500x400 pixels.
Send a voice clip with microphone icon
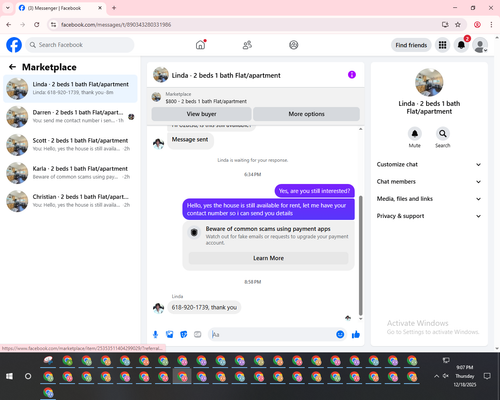tap(155, 334)
